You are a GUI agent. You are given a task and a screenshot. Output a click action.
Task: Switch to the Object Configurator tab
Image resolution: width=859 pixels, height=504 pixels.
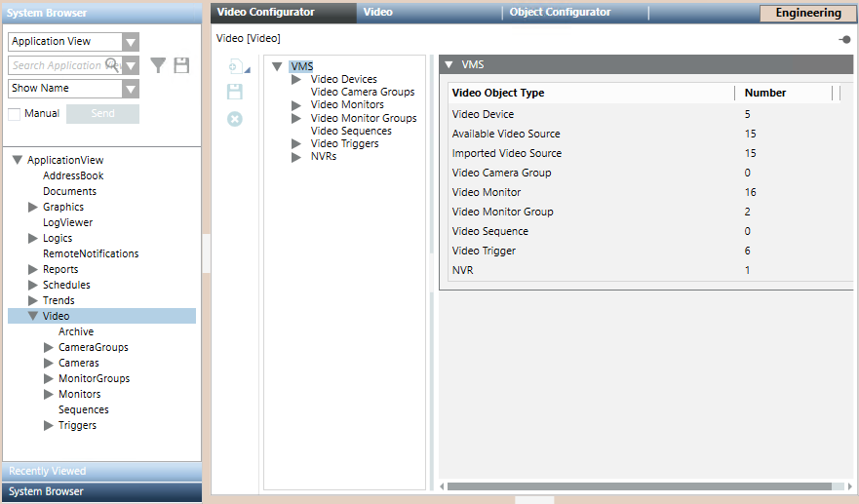(560, 13)
